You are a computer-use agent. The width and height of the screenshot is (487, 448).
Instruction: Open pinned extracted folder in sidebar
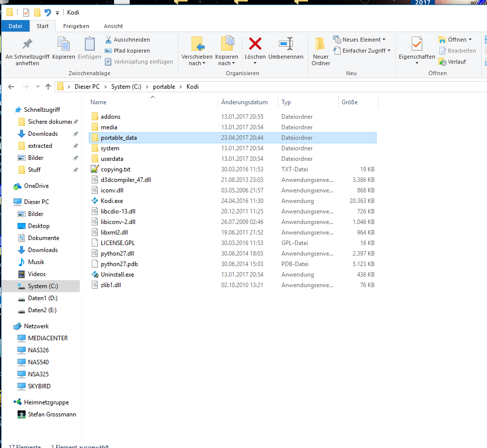[40, 146]
